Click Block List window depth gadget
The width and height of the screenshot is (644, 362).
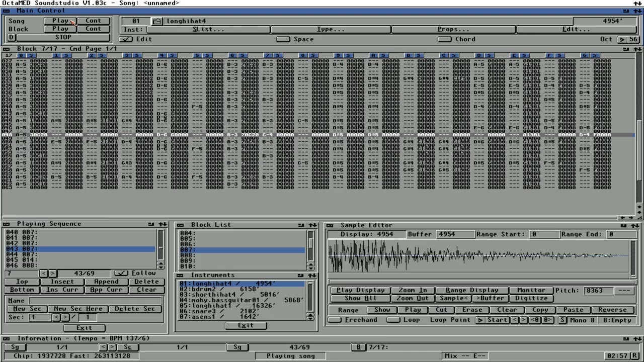point(312,225)
